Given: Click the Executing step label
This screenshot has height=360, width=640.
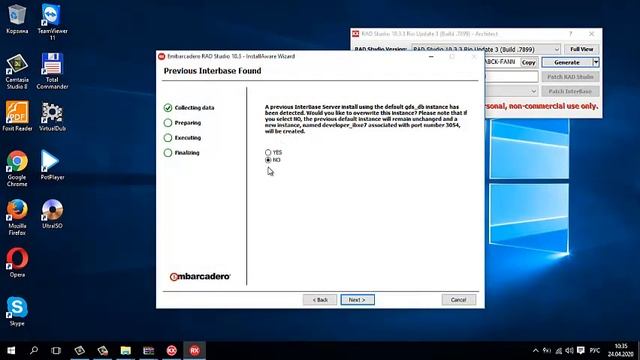Looking at the screenshot, I should tap(188, 138).
